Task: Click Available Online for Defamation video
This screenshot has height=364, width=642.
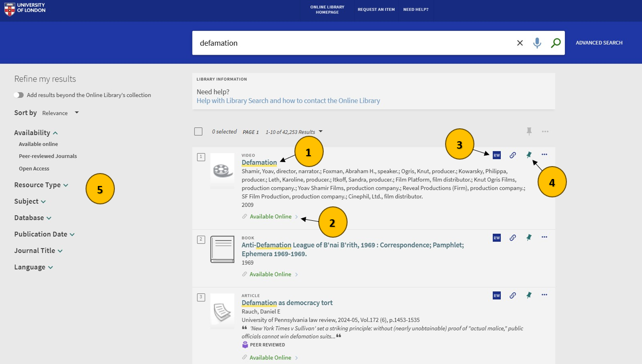Action: 271,217
